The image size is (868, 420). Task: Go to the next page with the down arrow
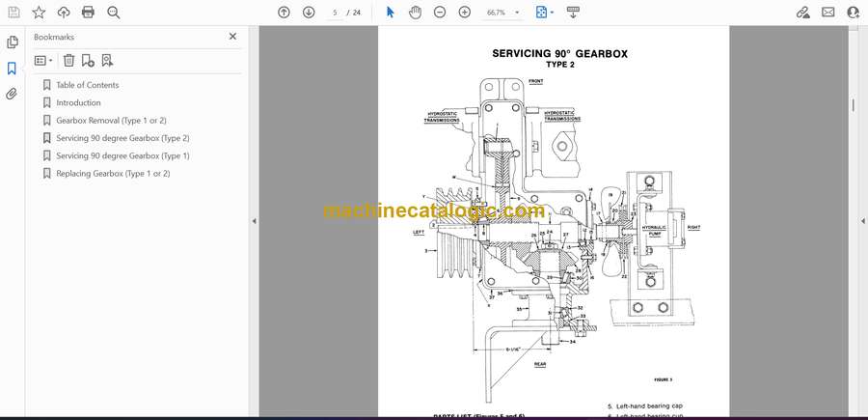(309, 13)
